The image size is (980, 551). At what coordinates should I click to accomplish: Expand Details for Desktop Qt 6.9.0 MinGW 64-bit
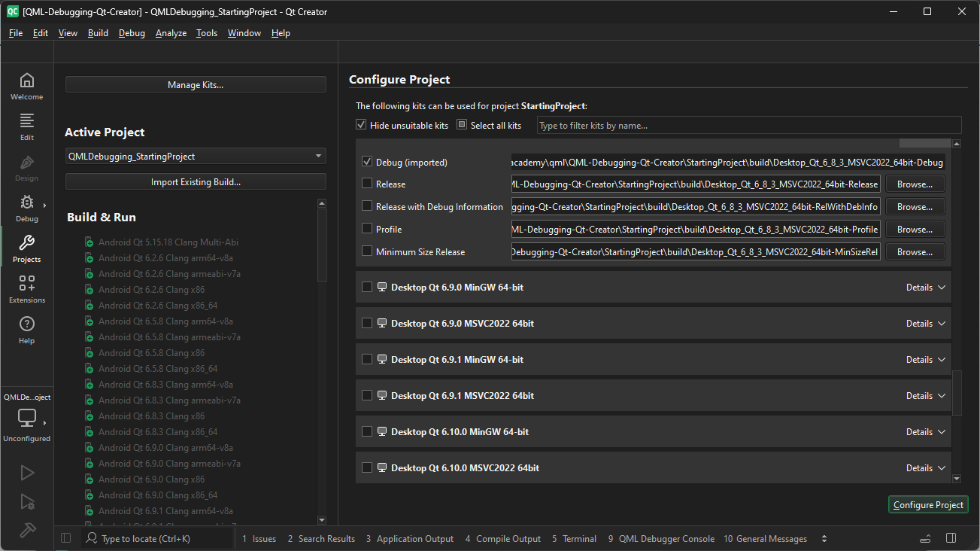coord(925,287)
